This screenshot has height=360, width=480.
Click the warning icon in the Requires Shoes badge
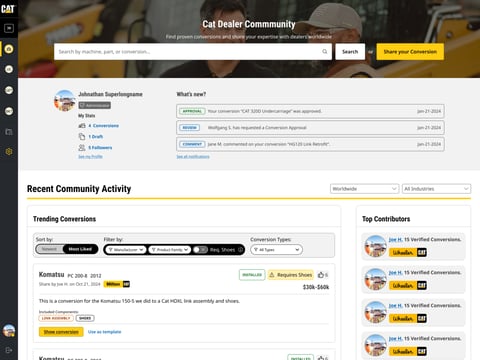point(272,275)
